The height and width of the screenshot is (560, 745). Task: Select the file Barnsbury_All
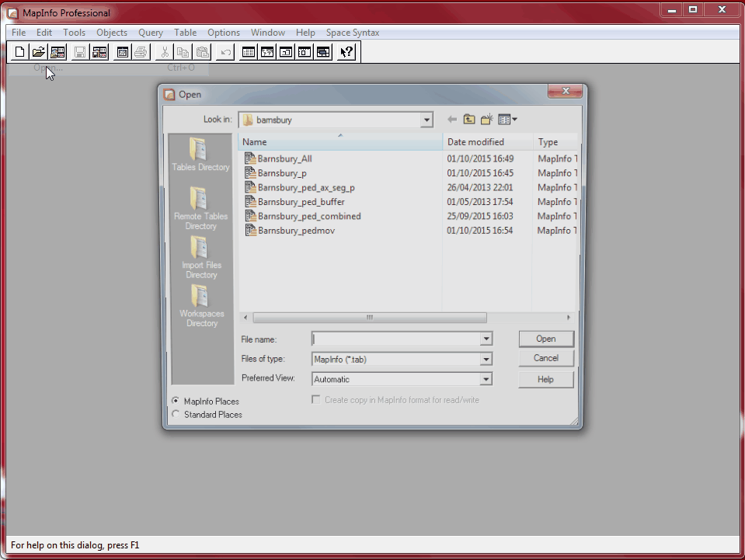278,158
